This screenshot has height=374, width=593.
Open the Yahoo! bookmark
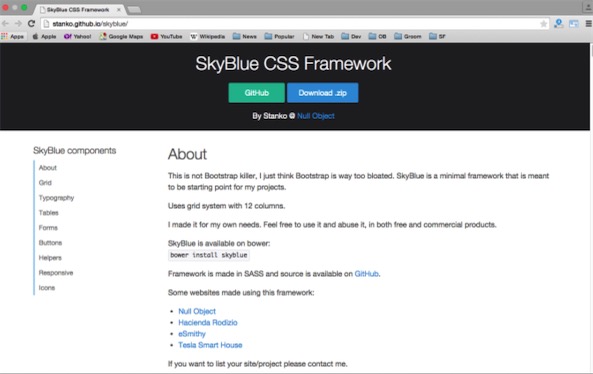click(x=78, y=36)
